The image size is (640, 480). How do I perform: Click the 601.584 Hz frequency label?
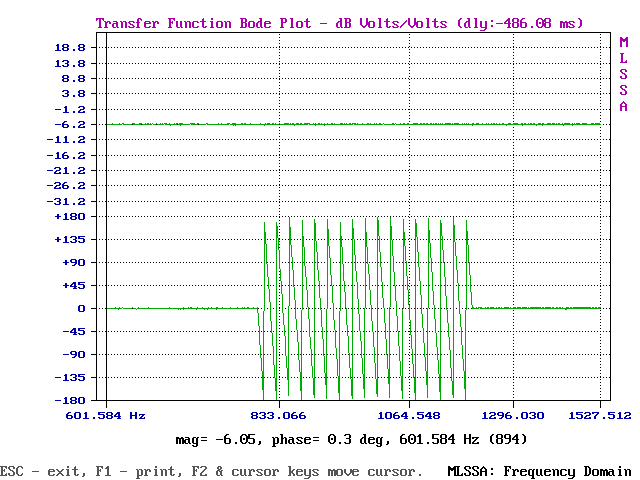(105, 416)
